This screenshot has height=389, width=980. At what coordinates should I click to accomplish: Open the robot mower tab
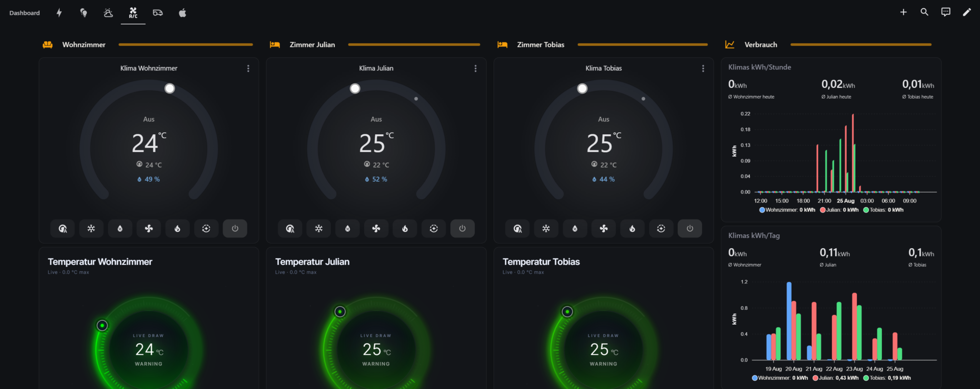click(158, 13)
